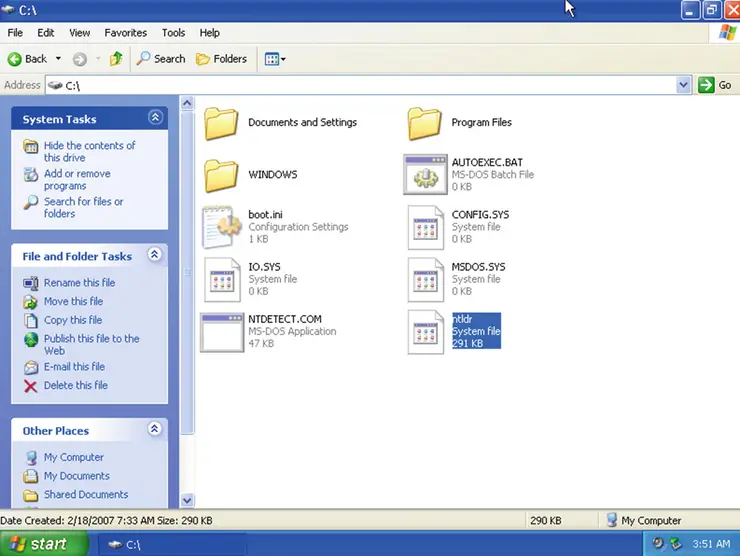Screen dimensions: 740x556
Task: Toggle the Folders pane button
Action: (221, 59)
